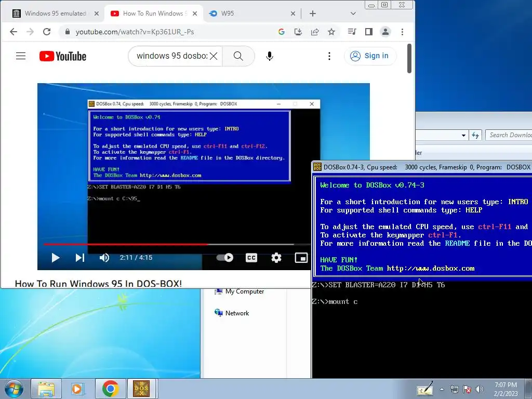Expand Explorer address bar dropdown
This screenshot has width=532, height=399.
click(463, 136)
